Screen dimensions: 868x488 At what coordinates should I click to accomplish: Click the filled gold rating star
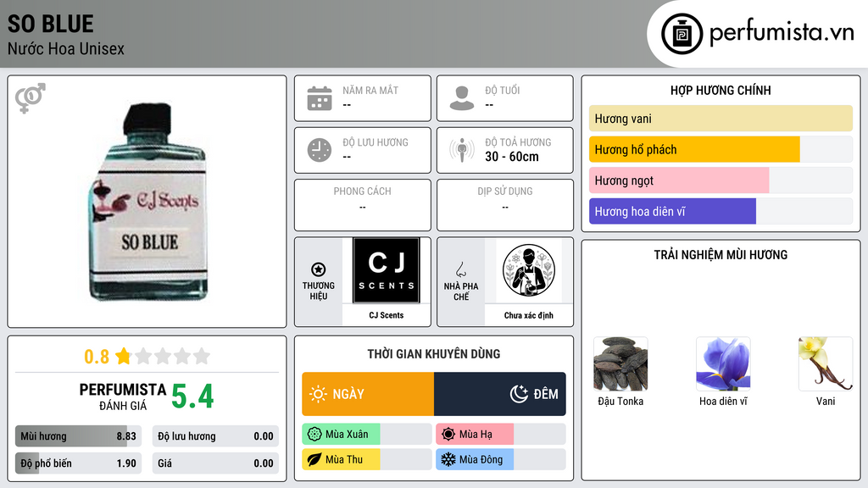(124, 356)
